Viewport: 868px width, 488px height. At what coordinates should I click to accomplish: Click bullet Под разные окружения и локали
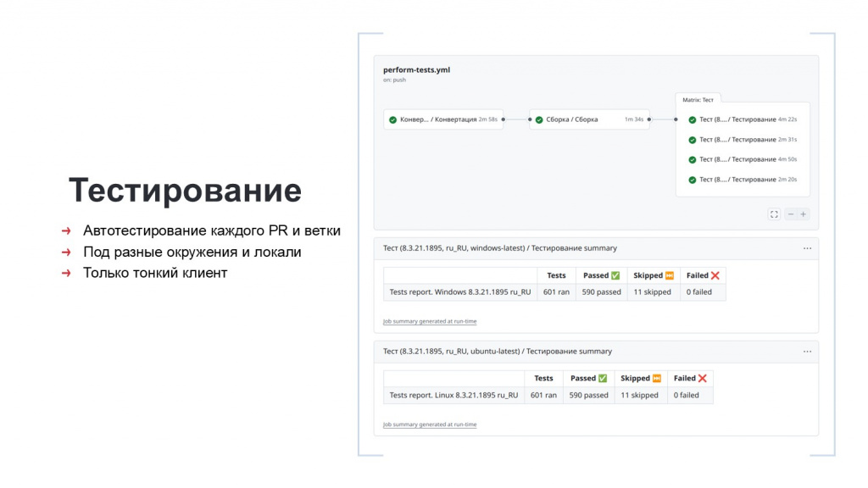[192, 252]
